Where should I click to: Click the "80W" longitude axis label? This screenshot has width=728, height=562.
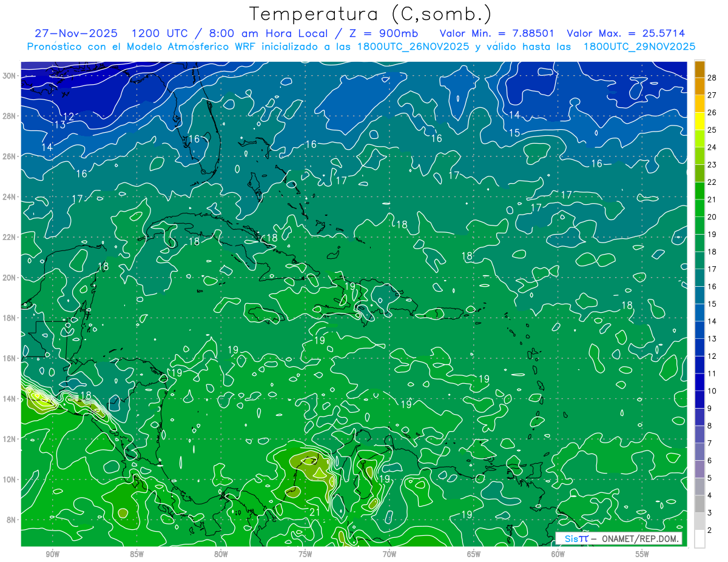pos(221,554)
